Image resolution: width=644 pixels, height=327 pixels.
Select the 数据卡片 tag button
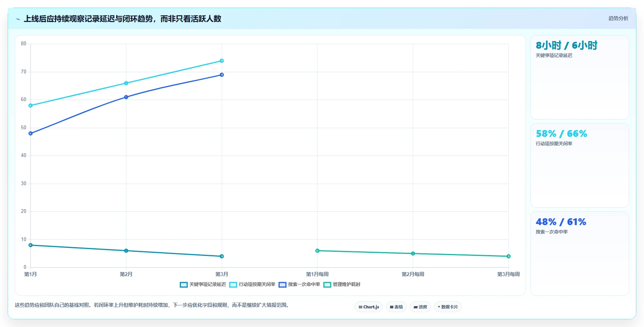tap(448, 307)
